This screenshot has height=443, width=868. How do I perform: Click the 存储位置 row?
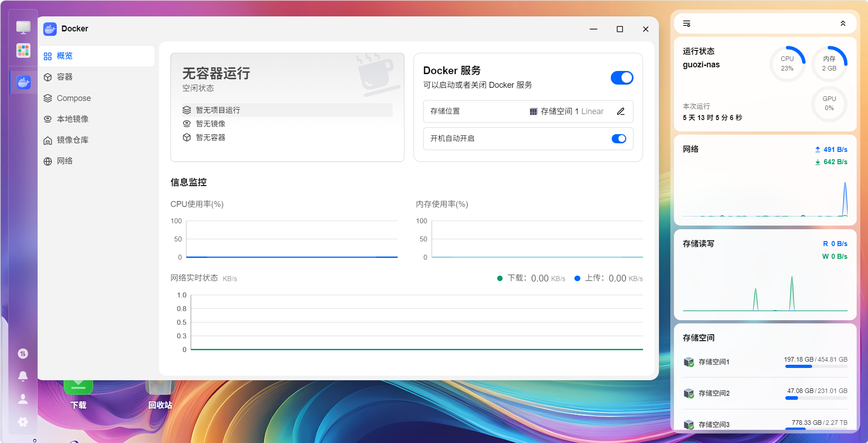click(x=528, y=111)
